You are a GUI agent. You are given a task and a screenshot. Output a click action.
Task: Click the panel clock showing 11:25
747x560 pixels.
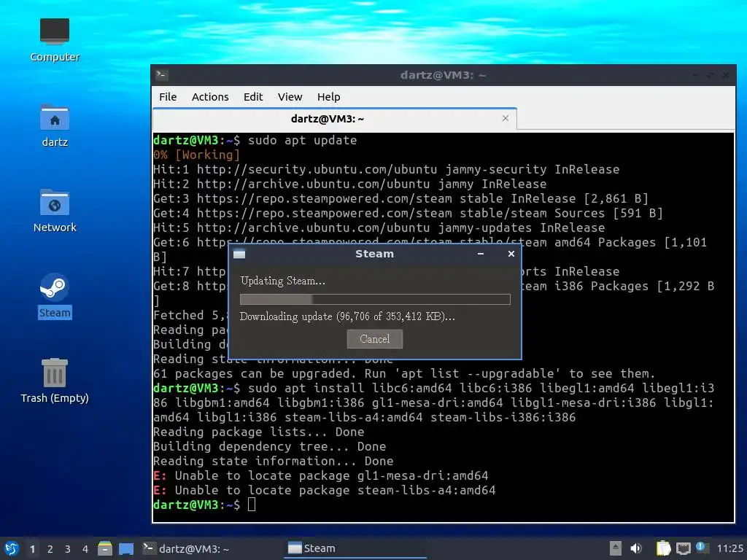pyautogui.click(x=729, y=548)
